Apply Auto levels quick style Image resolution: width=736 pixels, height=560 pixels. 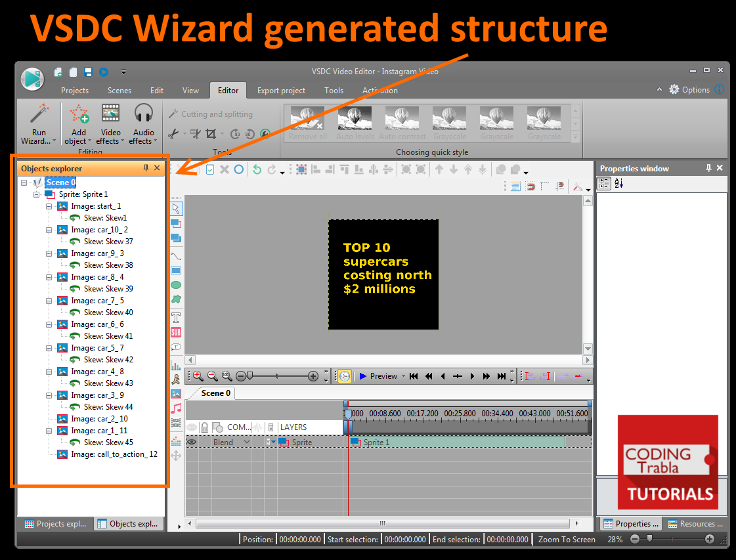click(355, 123)
